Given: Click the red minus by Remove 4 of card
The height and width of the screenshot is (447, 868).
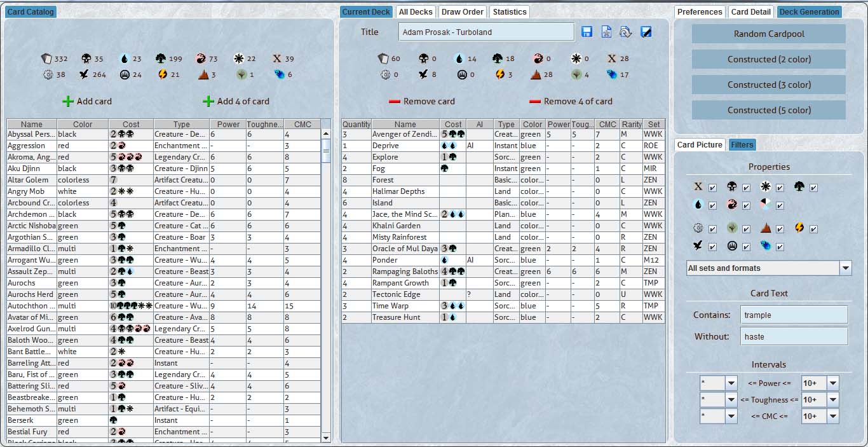Looking at the screenshot, I should pos(534,101).
